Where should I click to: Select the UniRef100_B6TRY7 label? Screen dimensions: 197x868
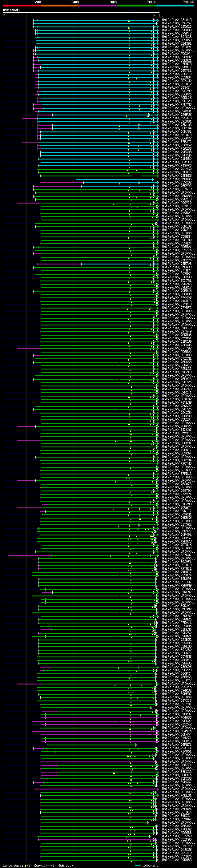pos(177,680)
